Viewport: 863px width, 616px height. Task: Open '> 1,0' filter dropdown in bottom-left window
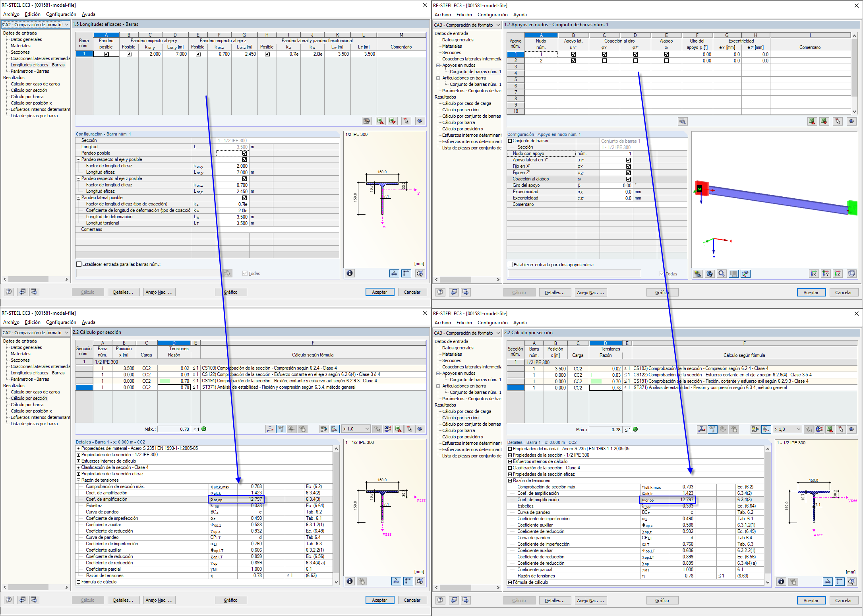click(x=367, y=429)
